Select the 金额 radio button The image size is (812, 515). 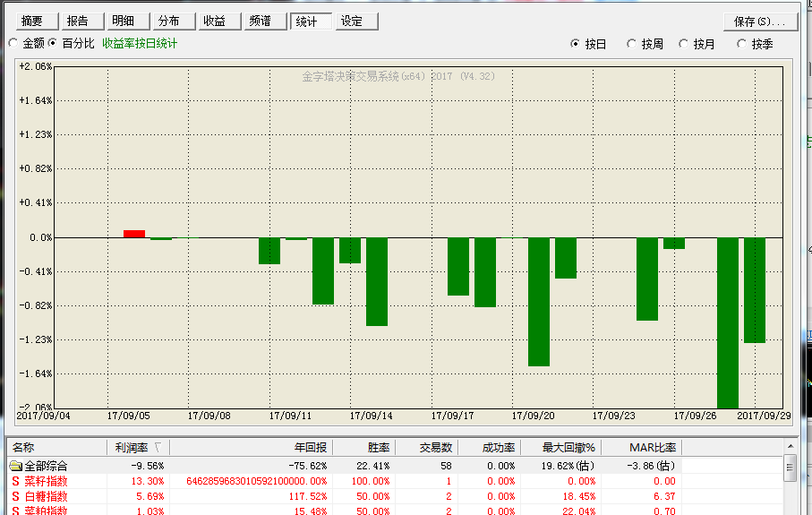(x=13, y=43)
